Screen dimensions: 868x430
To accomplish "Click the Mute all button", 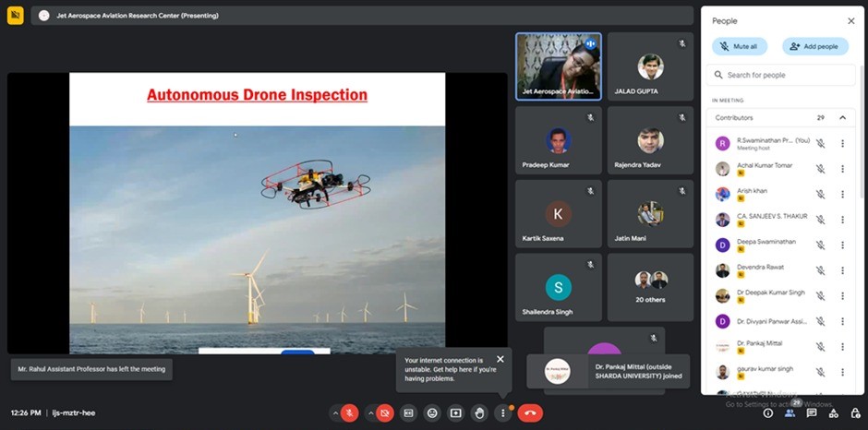I will [739, 46].
